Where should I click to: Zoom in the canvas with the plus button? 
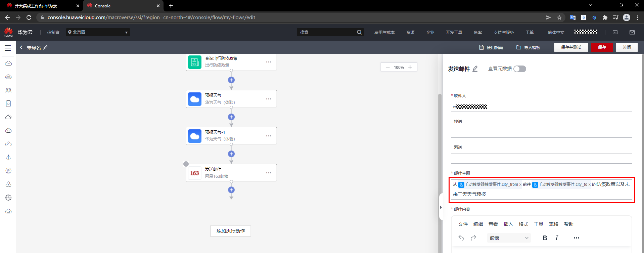[410, 67]
